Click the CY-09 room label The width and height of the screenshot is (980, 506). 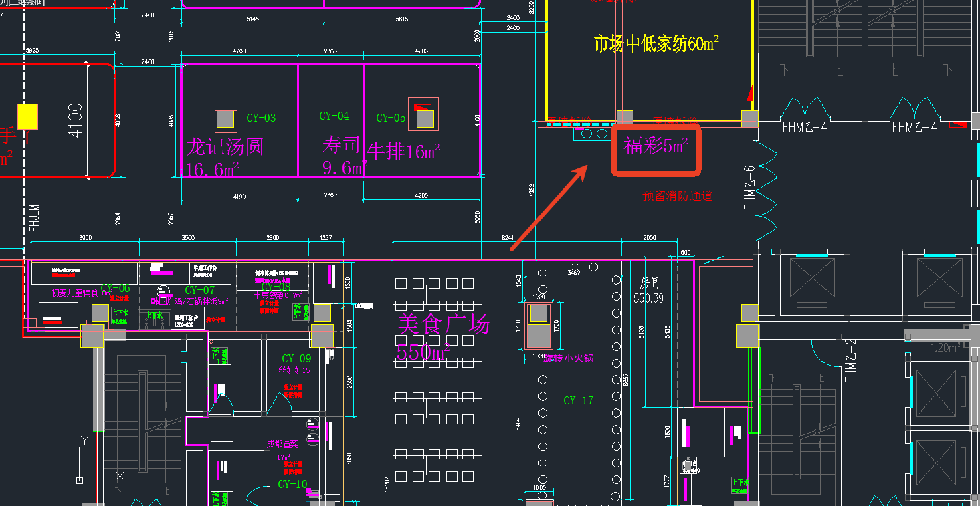(296, 359)
